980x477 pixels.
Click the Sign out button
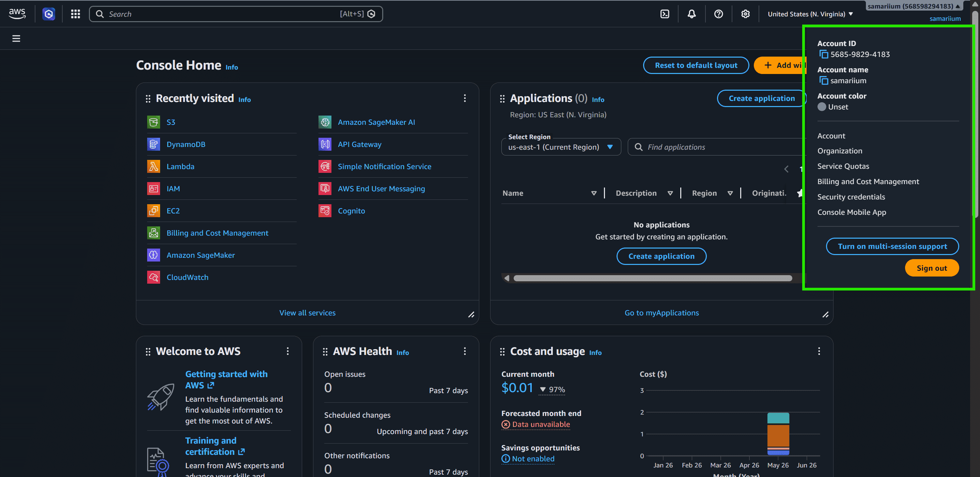click(x=932, y=268)
